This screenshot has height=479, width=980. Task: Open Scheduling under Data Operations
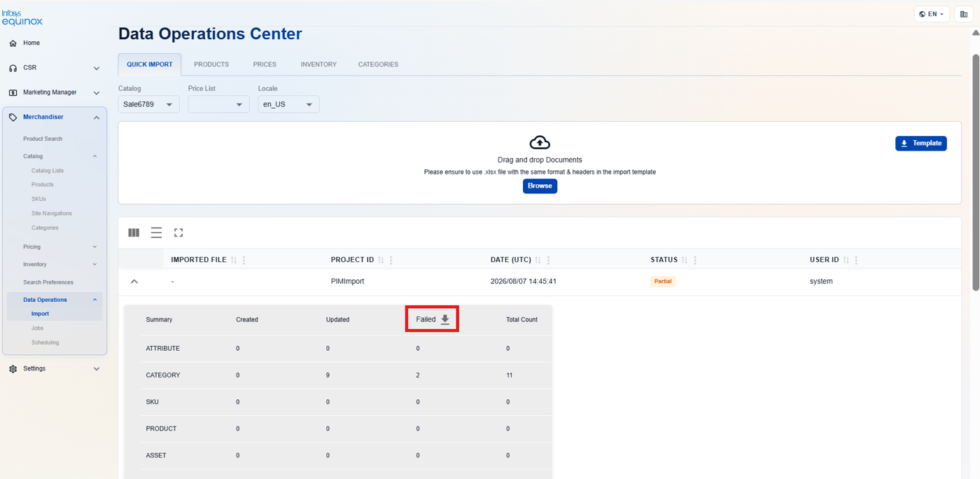pyautogui.click(x=45, y=342)
